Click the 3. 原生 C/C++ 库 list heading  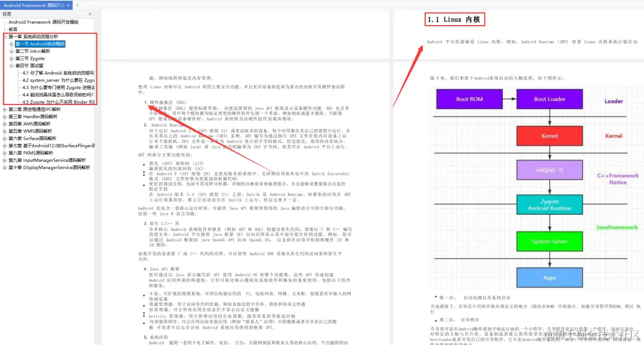click(x=162, y=224)
